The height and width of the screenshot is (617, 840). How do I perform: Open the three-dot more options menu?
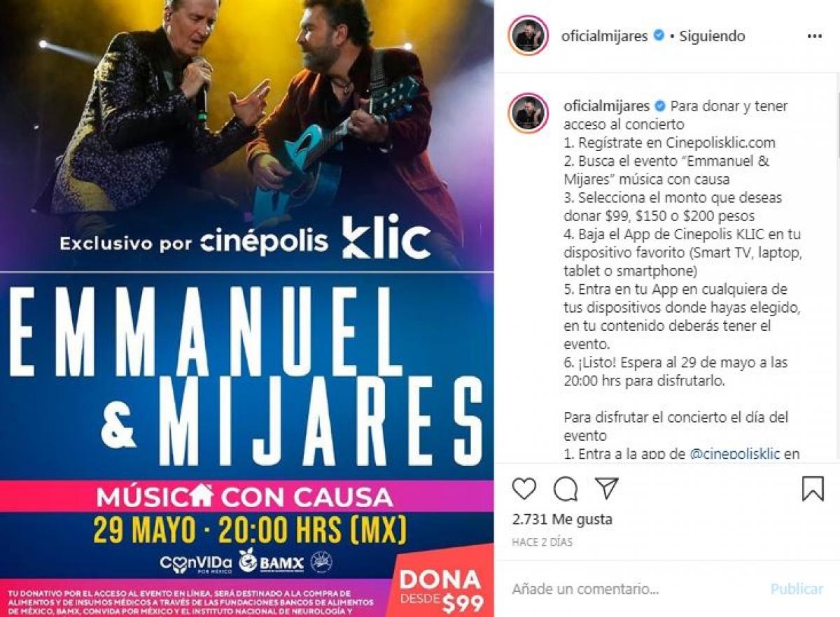(815, 36)
